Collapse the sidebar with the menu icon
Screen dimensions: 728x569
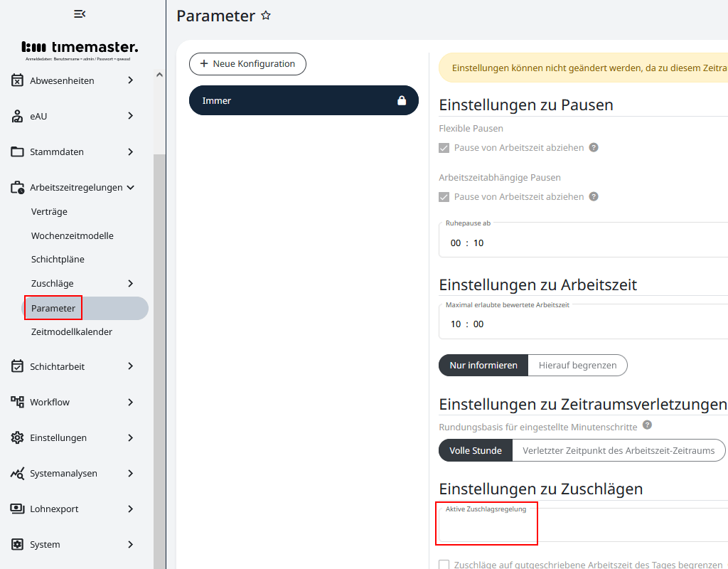click(80, 14)
